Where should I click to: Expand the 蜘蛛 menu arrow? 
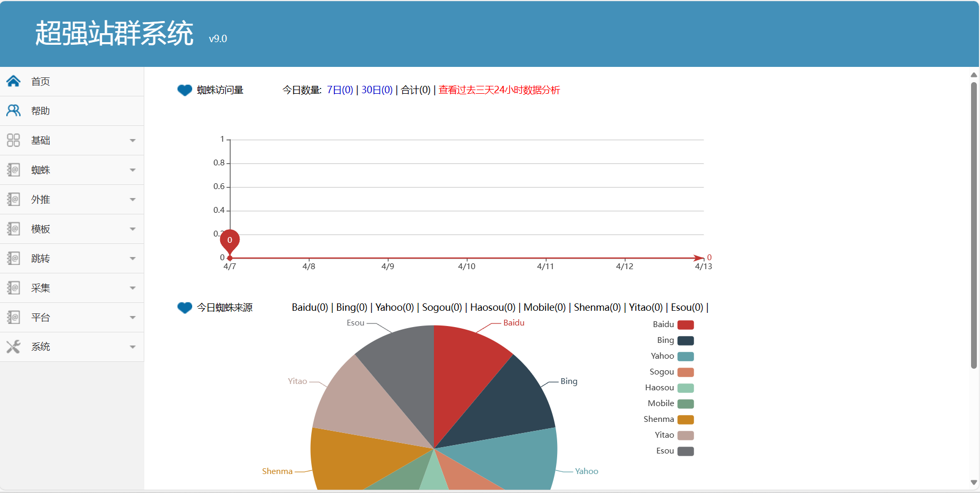click(133, 170)
